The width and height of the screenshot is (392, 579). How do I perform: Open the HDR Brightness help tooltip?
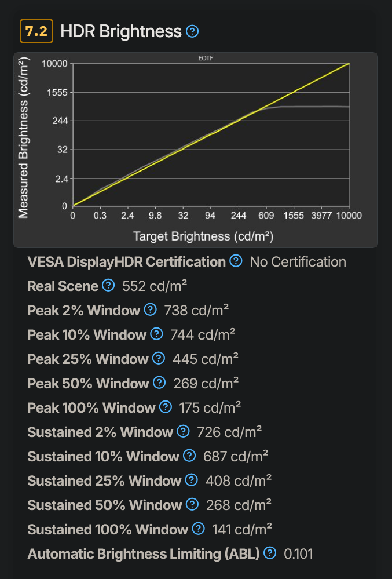191,32
